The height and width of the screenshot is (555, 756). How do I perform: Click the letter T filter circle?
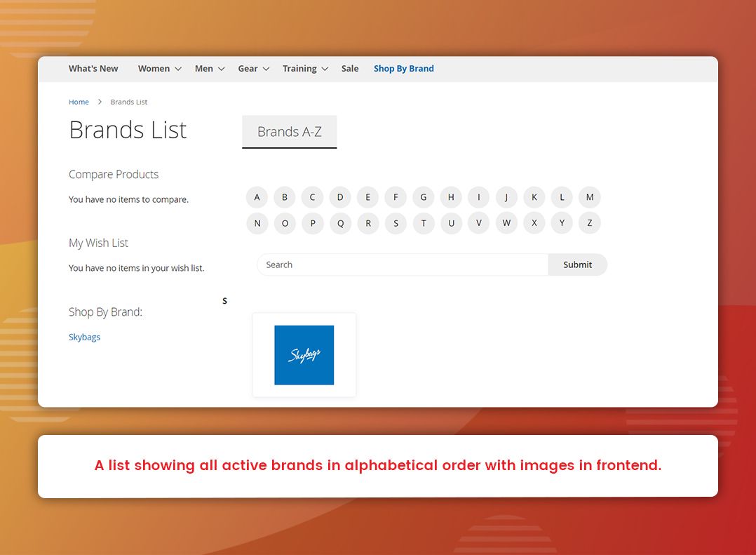424,224
